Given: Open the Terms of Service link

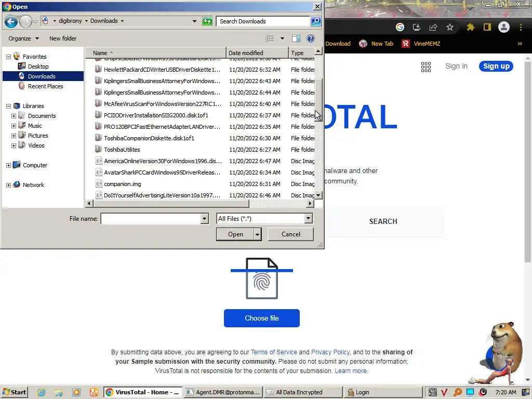Looking at the screenshot, I should tap(274, 352).
